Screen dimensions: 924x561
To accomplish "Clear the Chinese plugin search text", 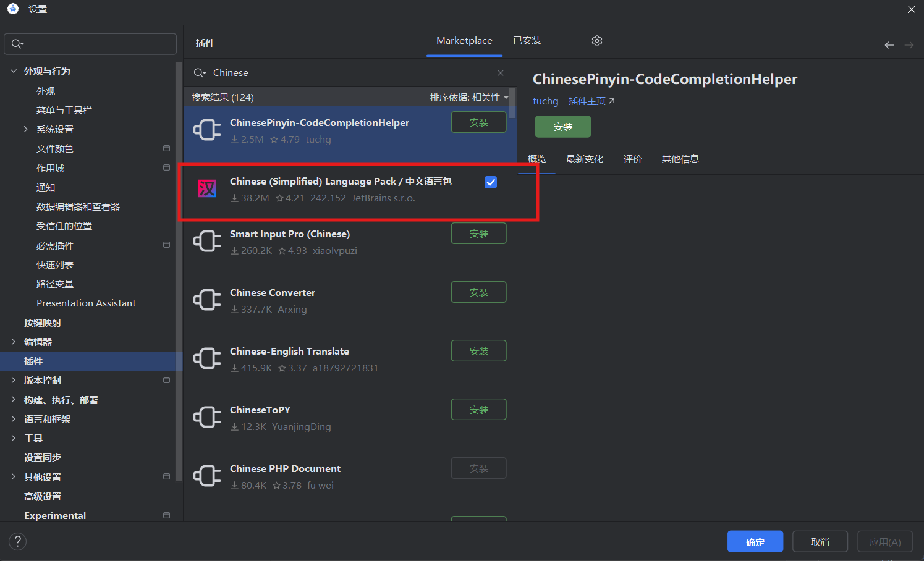I will (501, 73).
